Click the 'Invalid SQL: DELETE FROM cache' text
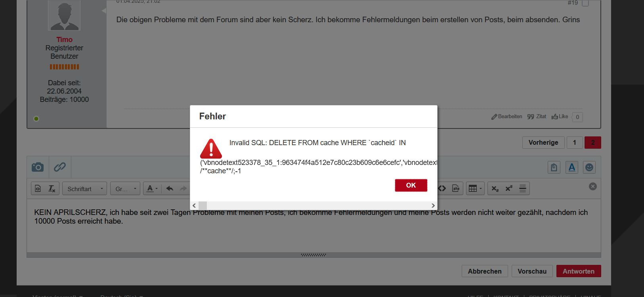The image size is (644, 297). coord(317,143)
